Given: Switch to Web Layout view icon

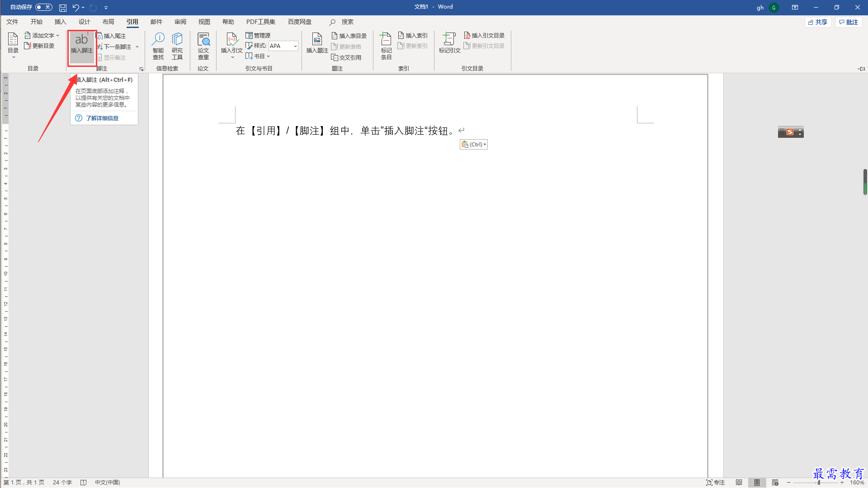Looking at the screenshot, I should pos(775,483).
